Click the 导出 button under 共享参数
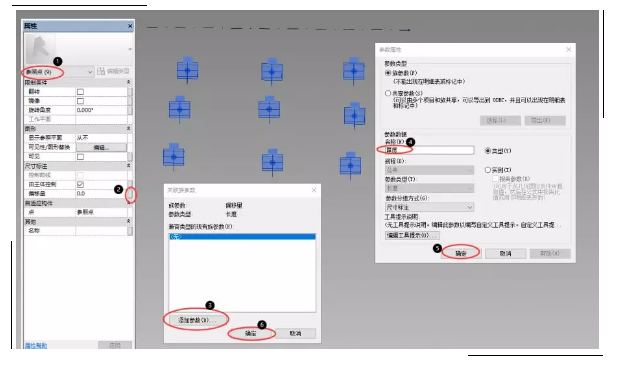618x365 pixels. click(x=545, y=120)
